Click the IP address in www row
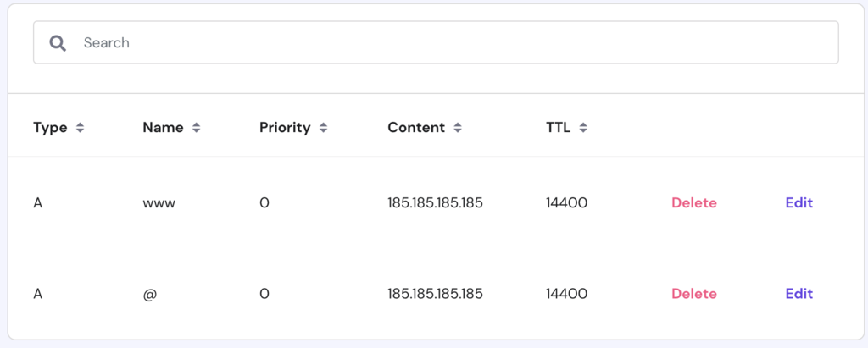The height and width of the screenshot is (348, 868). pos(435,203)
